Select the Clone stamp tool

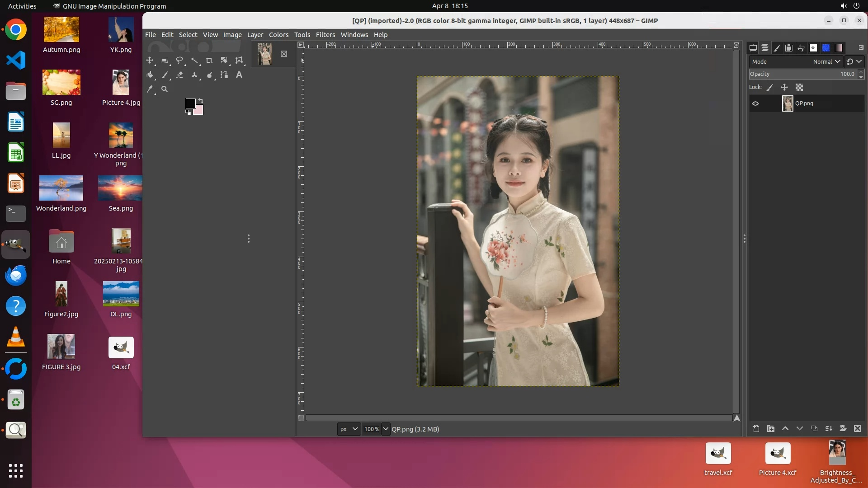point(194,75)
